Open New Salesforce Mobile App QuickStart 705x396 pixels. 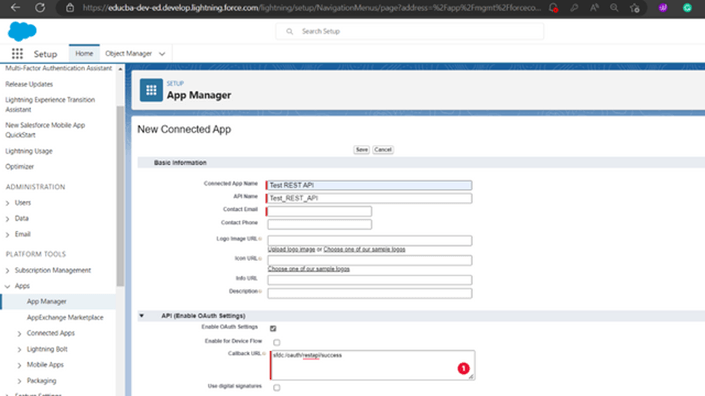coord(45,130)
